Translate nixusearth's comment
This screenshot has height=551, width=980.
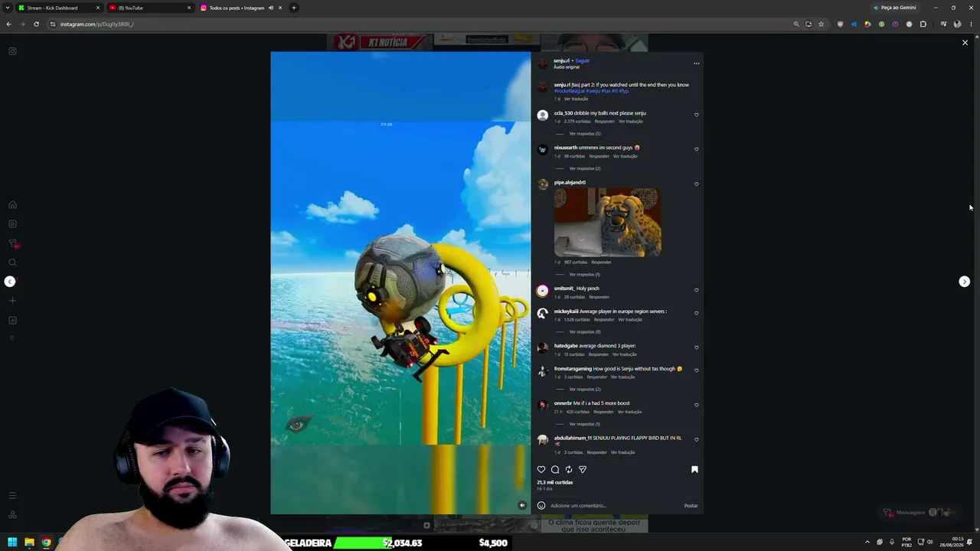625,156
